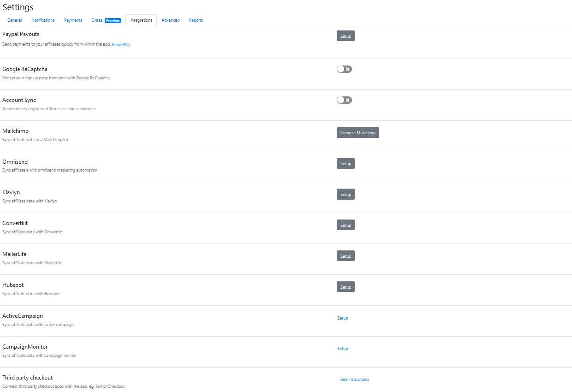Open the ActiveCampaign Setup link
This screenshot has width=572, height=392.
pos(343,318)
